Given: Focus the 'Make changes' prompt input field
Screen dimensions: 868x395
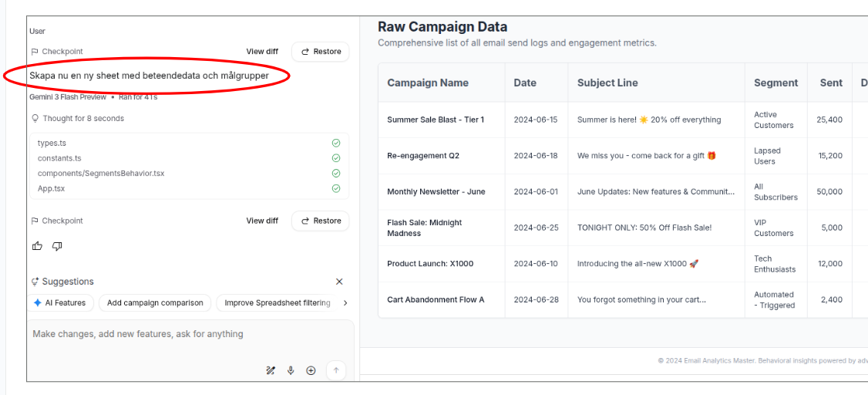Looking at the screenshot, I should [185, 334].
